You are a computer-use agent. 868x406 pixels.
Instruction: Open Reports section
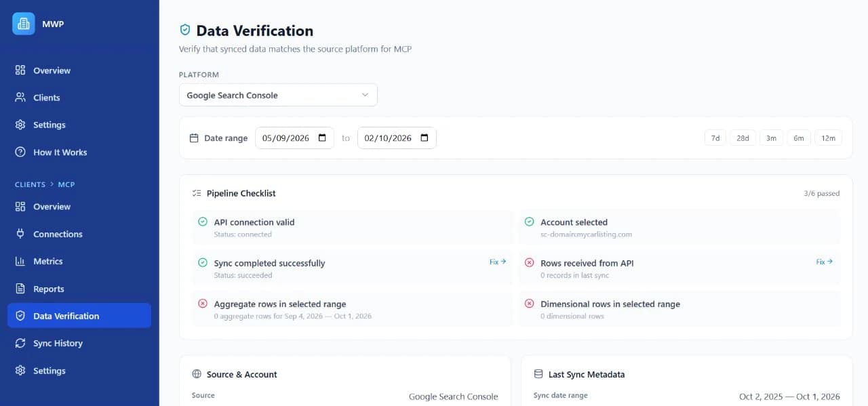[79, 289]
